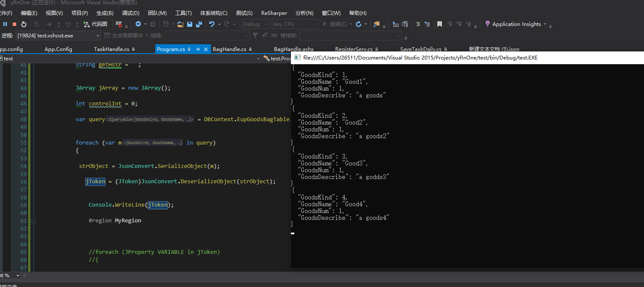644x287 pixels.
Task: Open the 调试(D) menu
Action: coord(131,13)
